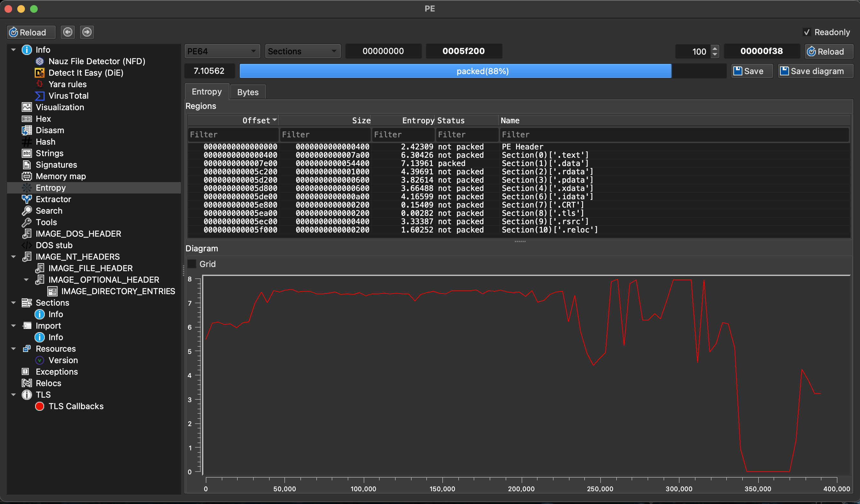Collapse the Sections tree node

click(13, 303)
